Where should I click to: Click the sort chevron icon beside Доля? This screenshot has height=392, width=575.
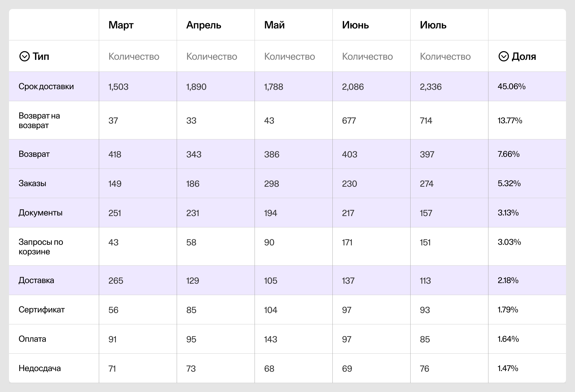(x=503, y=56)
